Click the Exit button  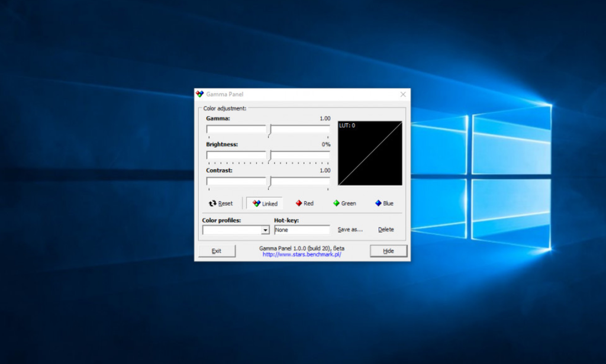tap(217, 251)
